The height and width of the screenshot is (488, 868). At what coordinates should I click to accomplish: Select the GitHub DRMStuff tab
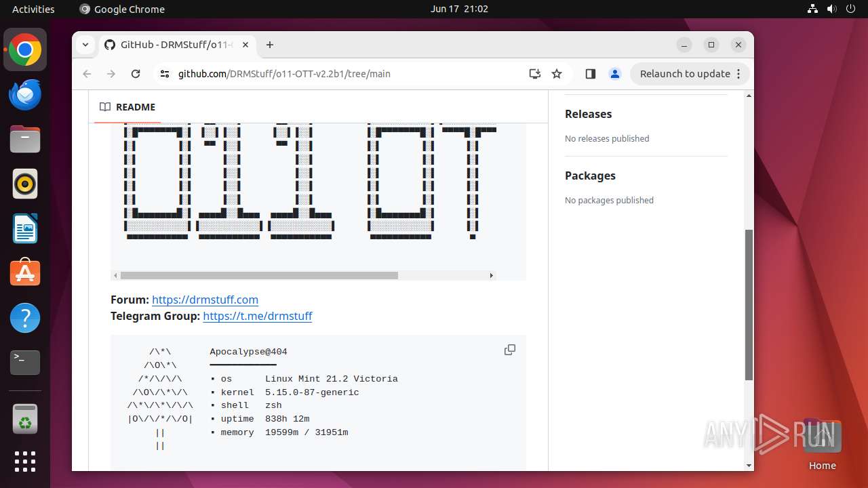(178, 45)
